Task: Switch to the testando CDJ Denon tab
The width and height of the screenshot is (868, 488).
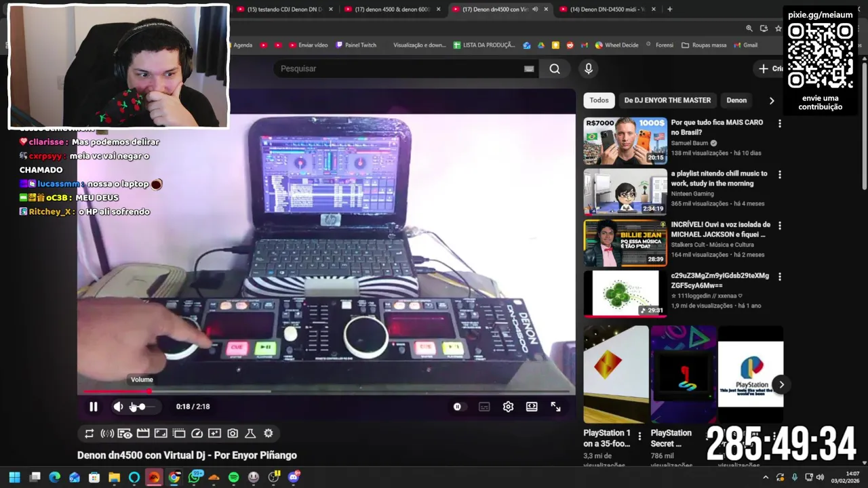Action: click(x=285, y=9)
